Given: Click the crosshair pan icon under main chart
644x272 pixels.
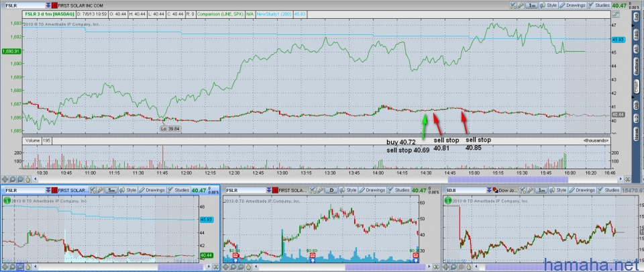Looking at the screenshot, I should coord(5,179).
